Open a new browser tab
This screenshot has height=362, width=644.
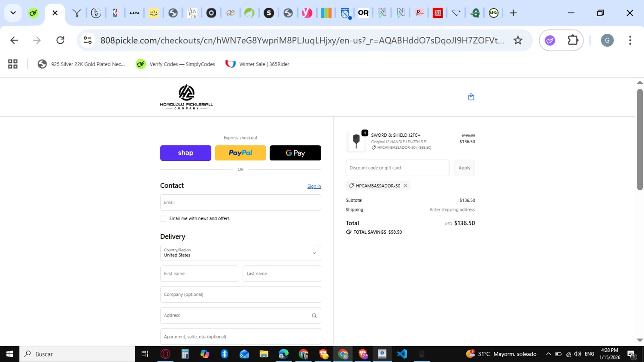point(513,13)
